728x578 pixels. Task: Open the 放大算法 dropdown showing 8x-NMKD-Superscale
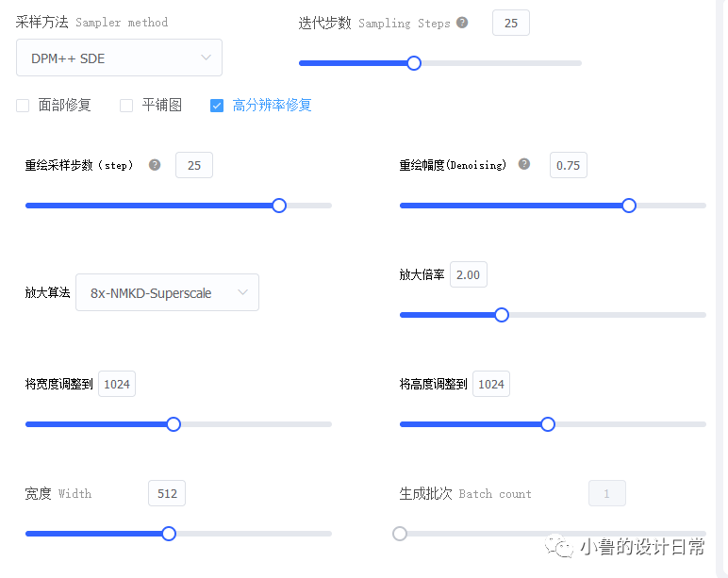tap(167, 292)
